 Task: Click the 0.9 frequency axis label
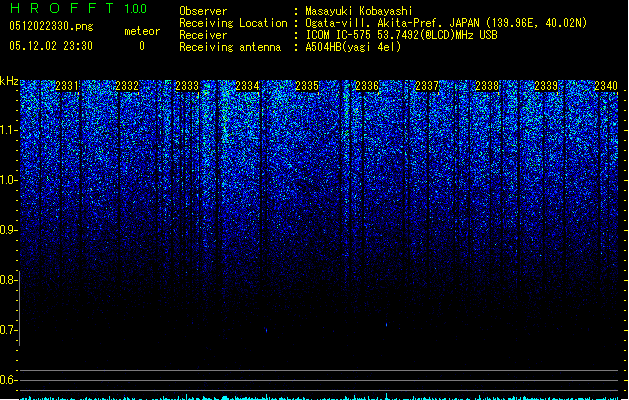pyautogui.click(x=9, y=230)
